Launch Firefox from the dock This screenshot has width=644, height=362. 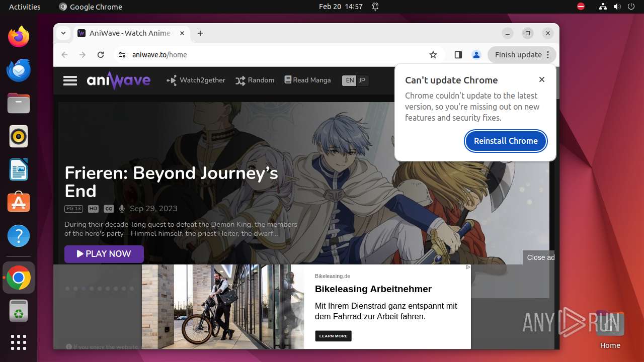coord(19,37)
